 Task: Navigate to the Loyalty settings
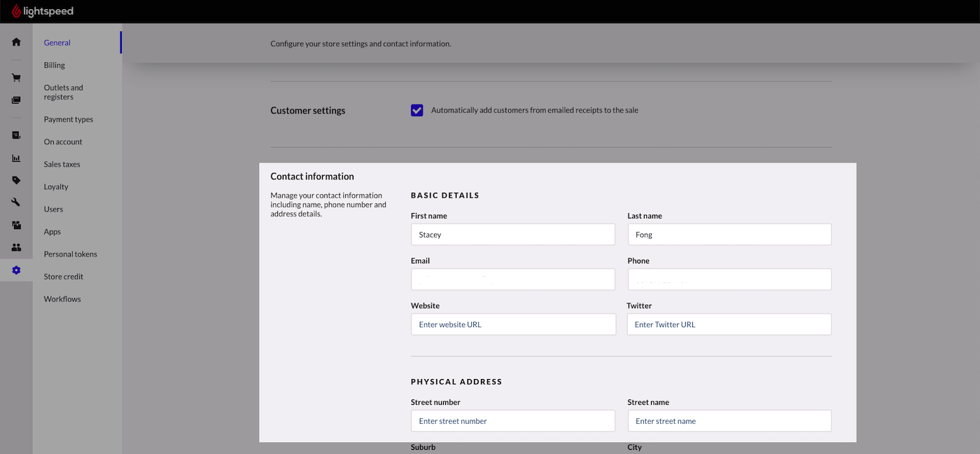[x=56, y=186]
